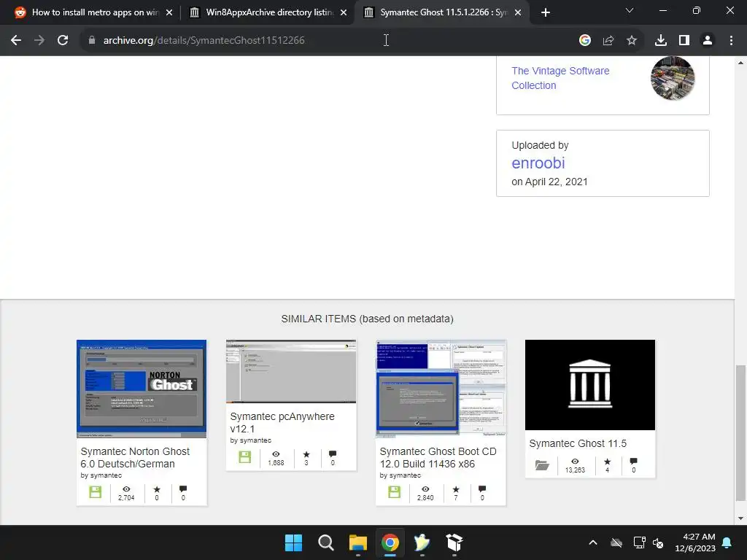Screen dimensions: 747x560
Task: Close the How to install metro apps tab
Action: point(169,12)
